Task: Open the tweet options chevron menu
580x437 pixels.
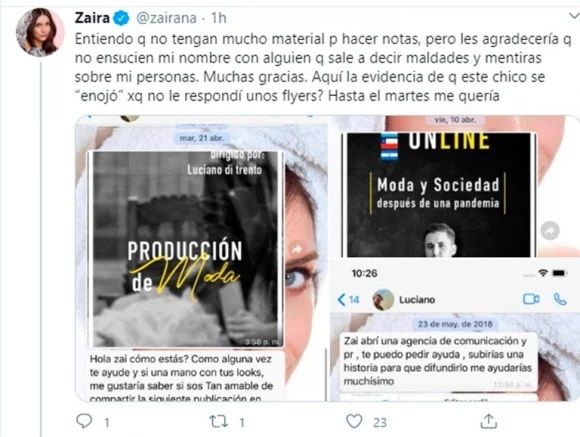Action: (574, 16)
